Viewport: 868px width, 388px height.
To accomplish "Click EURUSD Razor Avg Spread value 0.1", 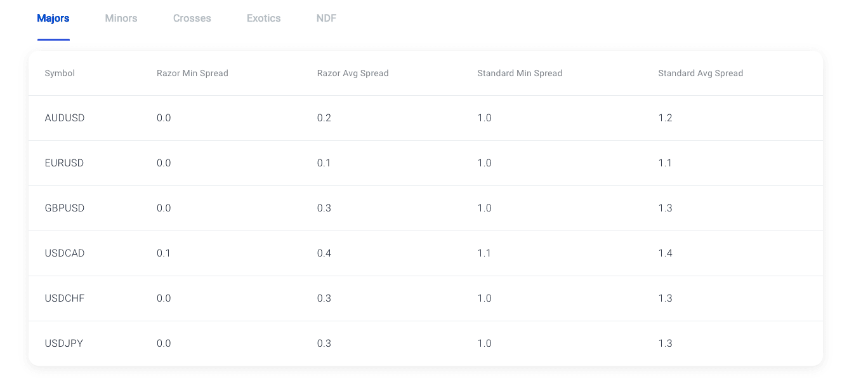I will (x=324, y=163).
